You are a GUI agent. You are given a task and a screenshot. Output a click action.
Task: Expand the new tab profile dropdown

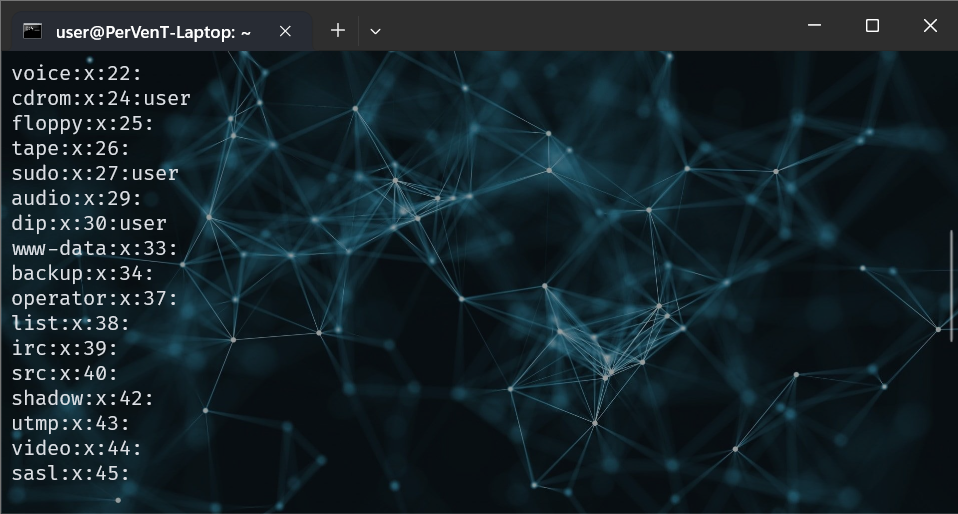pyautogui.click(x=375, y=31)
